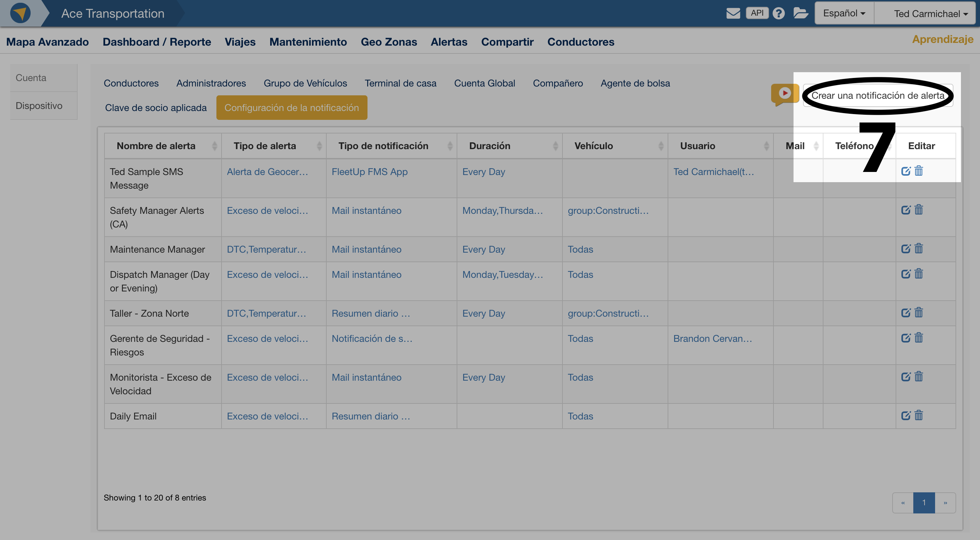Select Dispositivo in the sidebar

[44, 106]
